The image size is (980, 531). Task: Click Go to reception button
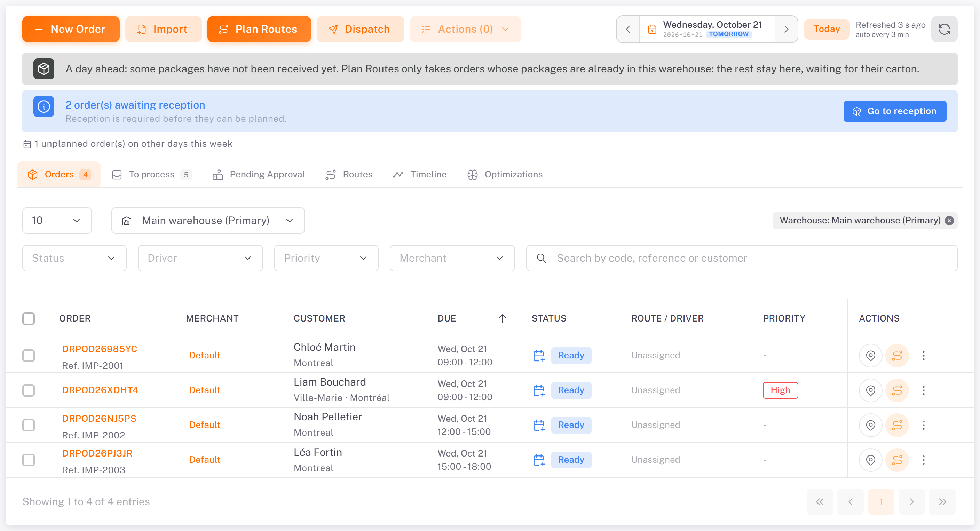click(894, 111)
